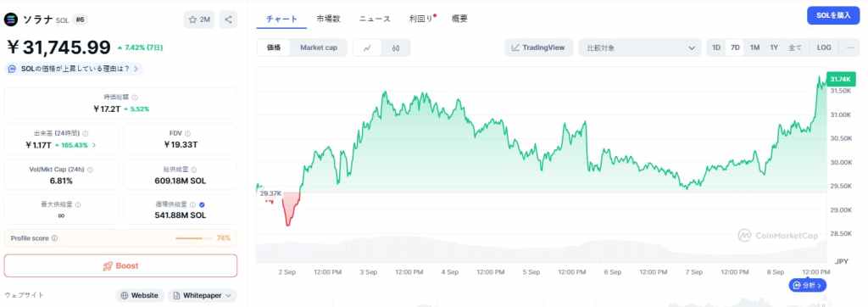Screen dimensions: 868x307
Task: Expand 24h volume detail chevron
Action: (94, 145)
